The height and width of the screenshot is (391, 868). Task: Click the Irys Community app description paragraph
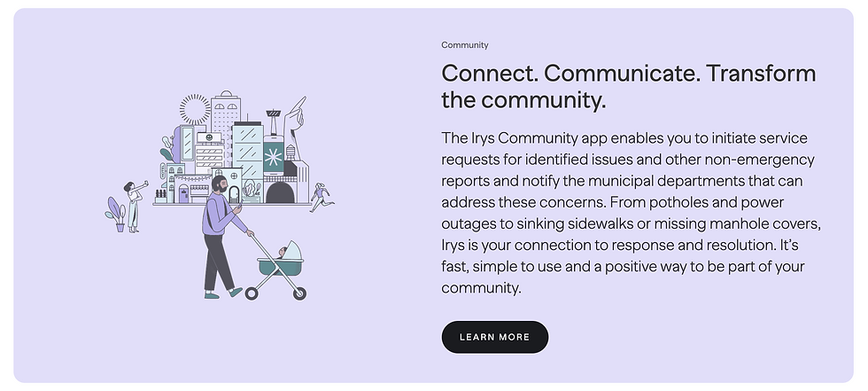click(x=631, y=213)
